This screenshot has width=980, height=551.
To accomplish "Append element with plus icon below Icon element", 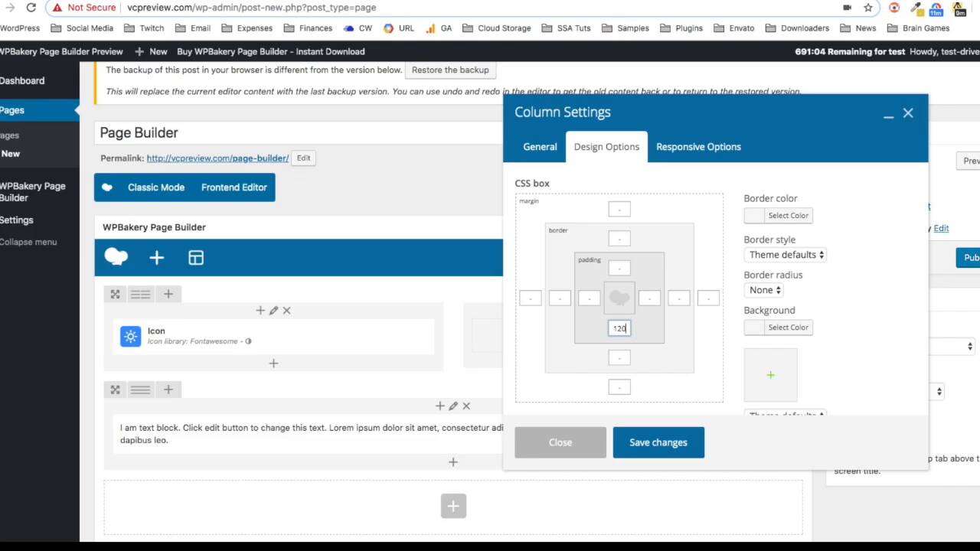I will 273,363.
